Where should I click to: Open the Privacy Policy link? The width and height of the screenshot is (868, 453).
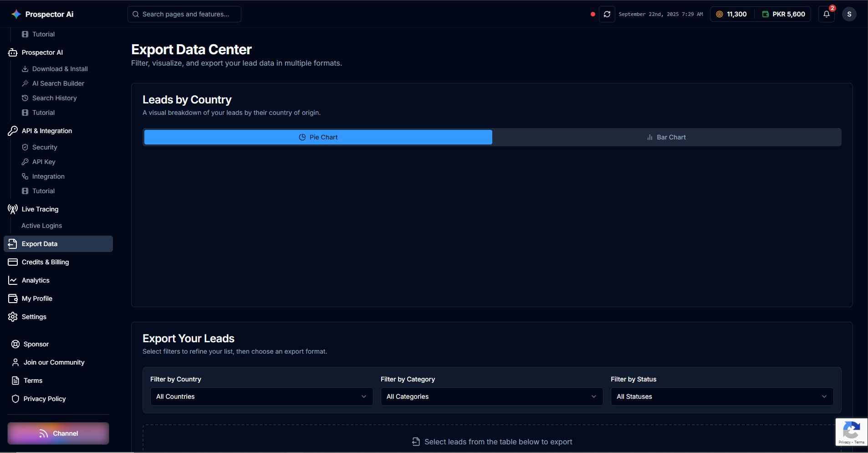coord(45,399)
